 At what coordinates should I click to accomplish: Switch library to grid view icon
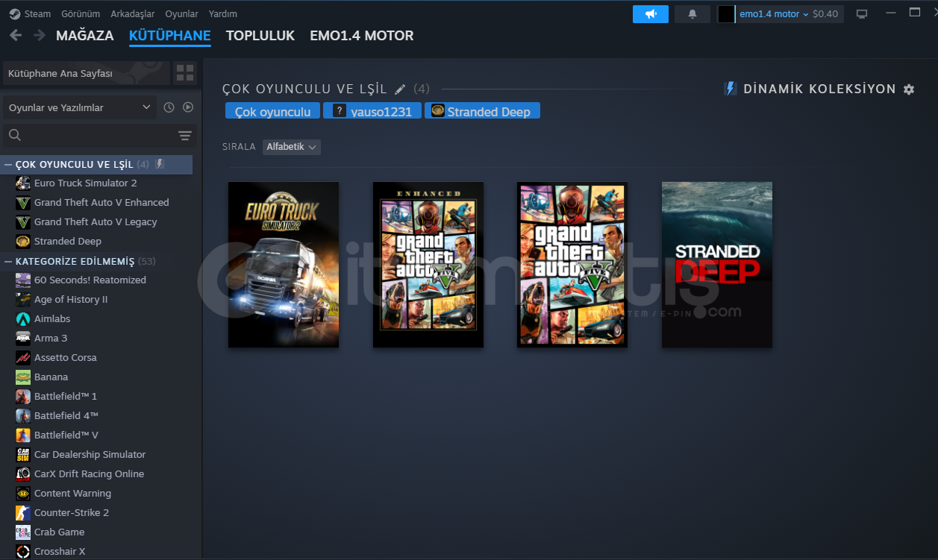(185, 73)
